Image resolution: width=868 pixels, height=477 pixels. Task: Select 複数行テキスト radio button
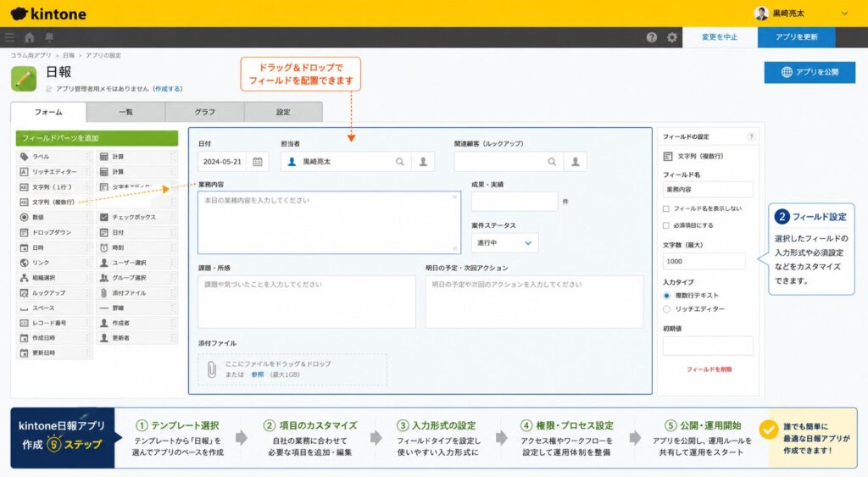[x=666, y=296]
